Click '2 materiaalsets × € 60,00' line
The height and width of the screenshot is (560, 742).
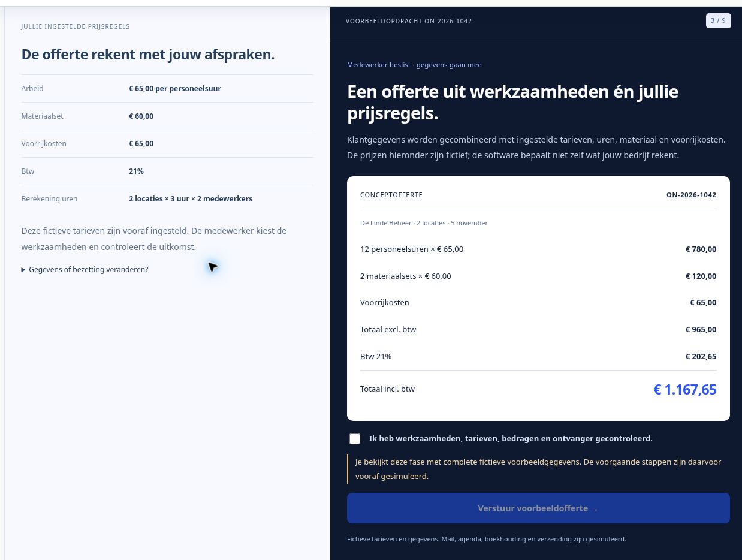point(406,276)
